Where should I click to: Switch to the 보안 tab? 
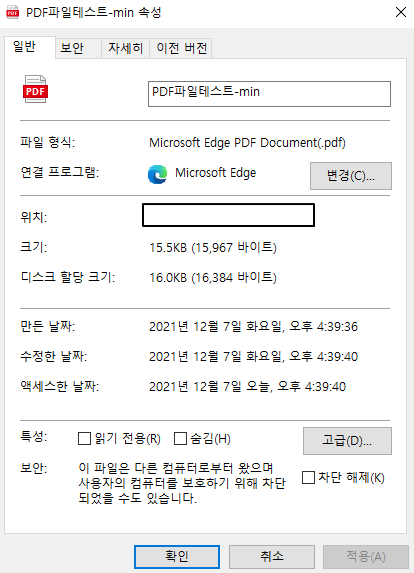pyautogui.click(x=78, y=48)
